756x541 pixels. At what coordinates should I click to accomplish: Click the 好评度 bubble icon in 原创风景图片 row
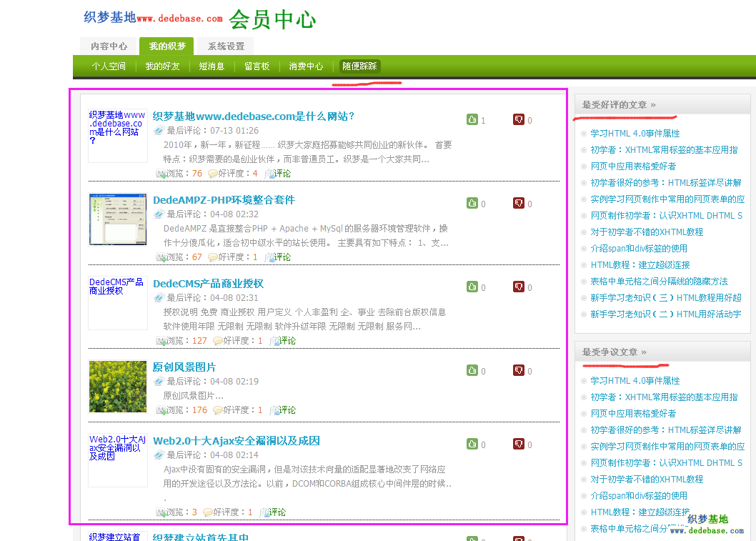[x=218, y=410]
